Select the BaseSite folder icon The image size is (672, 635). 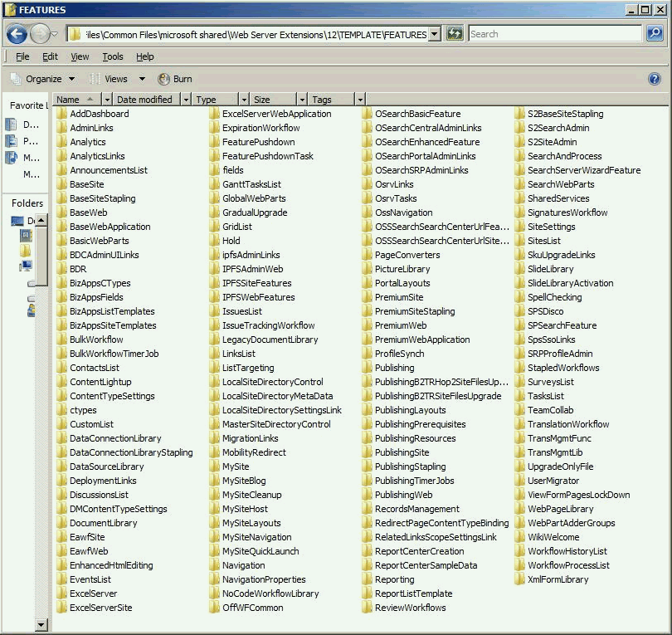pos(62,184)
